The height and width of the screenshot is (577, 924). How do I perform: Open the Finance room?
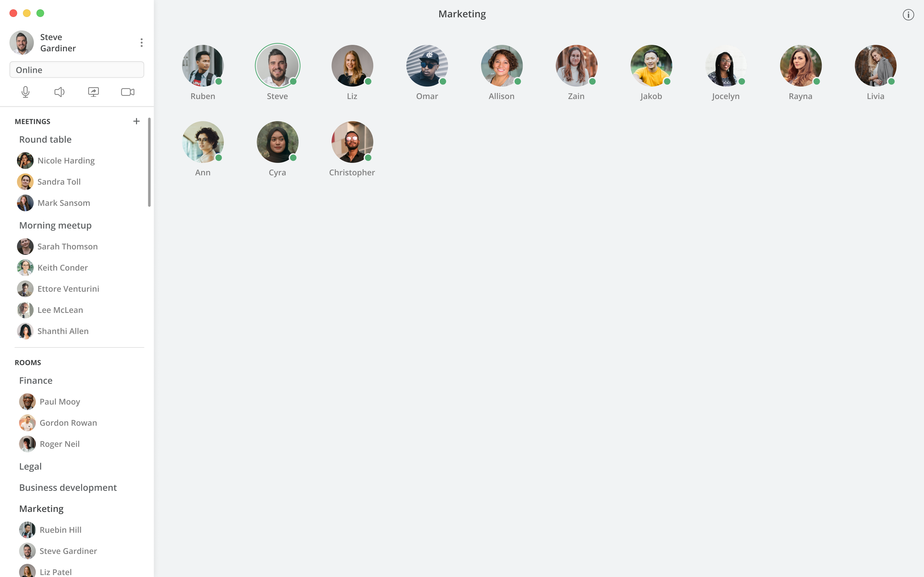pyautogui.click(x=36, y=380)
